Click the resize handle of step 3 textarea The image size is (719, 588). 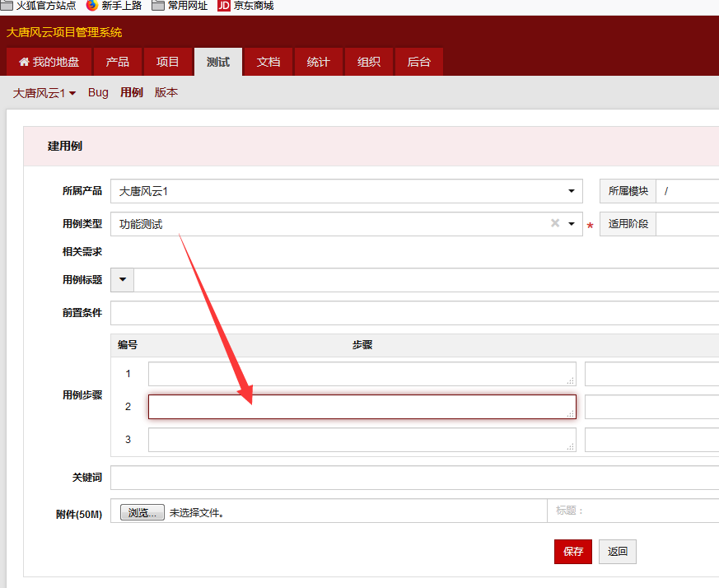pyautogui.click(x=571, y=446)
